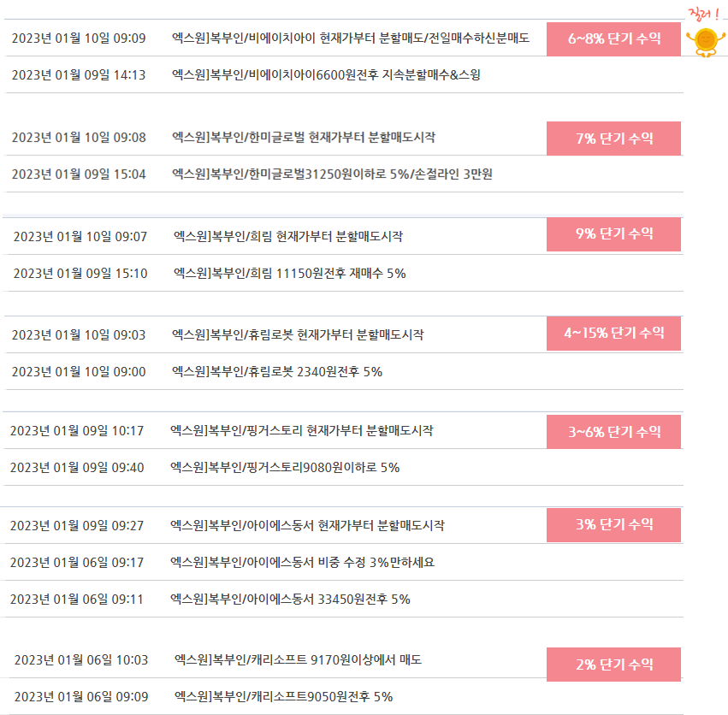Open 아이에스동서 비중 수정 3%만하세요 message
Viewport: 728px width, 715px height.
[x=302, y=562]
